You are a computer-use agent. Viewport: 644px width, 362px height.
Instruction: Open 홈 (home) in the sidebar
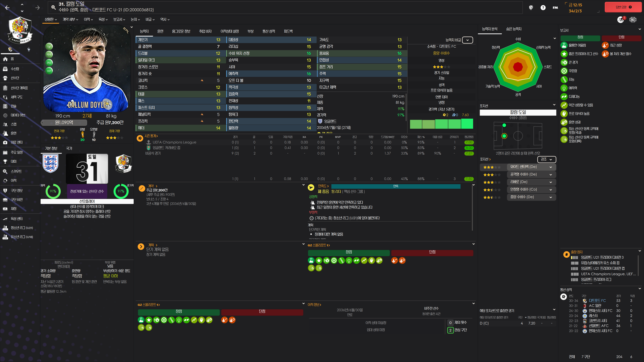pyautogui.click(x=12, y=59)
